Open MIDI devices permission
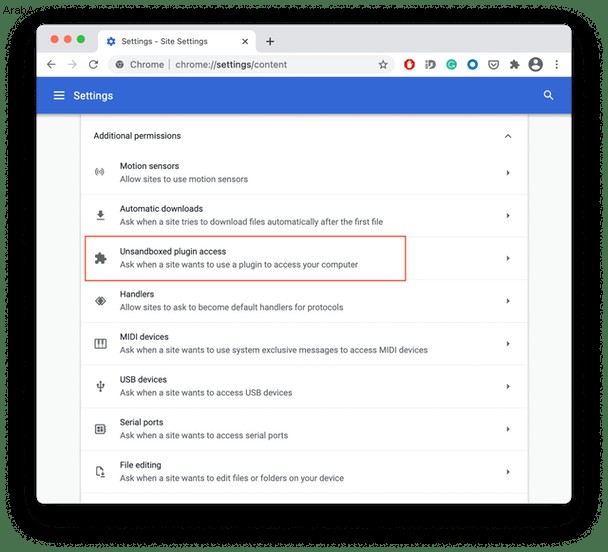Screen dimensions: 608x552 pos(304,343)
